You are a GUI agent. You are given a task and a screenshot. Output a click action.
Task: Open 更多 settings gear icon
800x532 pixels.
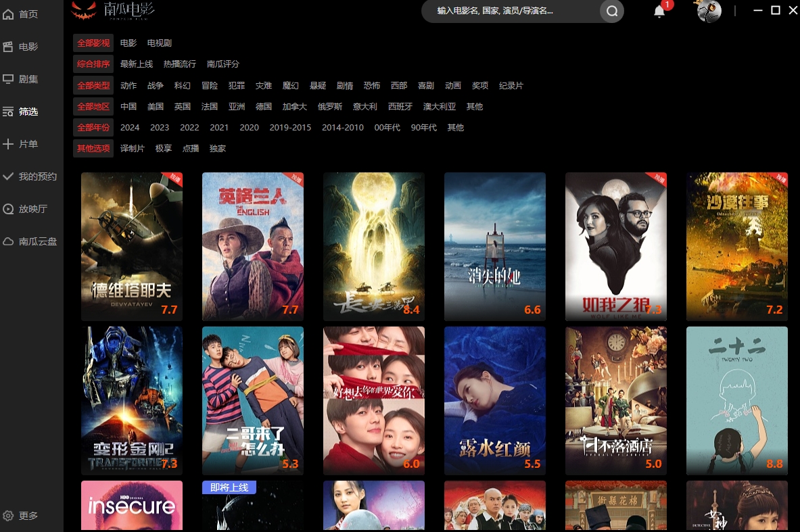coord(8,516)
